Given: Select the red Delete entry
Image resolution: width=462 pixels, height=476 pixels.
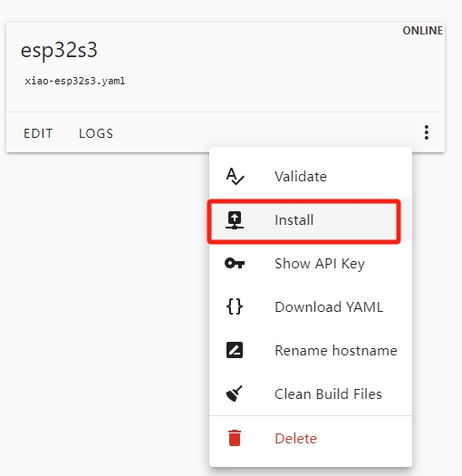Looking at the screenshot, I should coord(311,438).
